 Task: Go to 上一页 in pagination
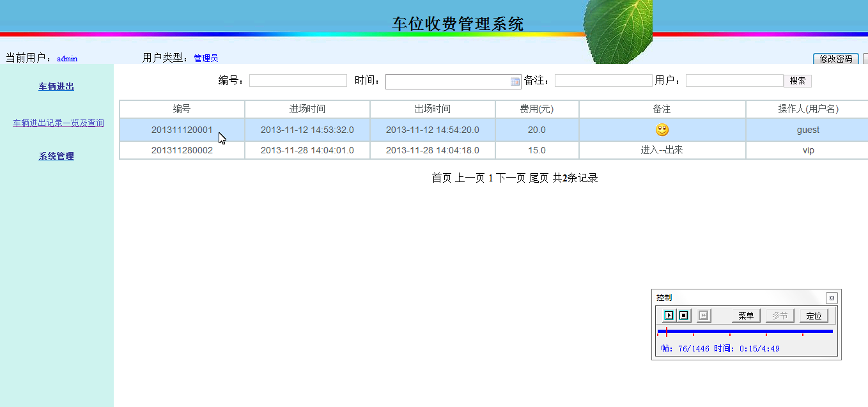coord(470,178)
